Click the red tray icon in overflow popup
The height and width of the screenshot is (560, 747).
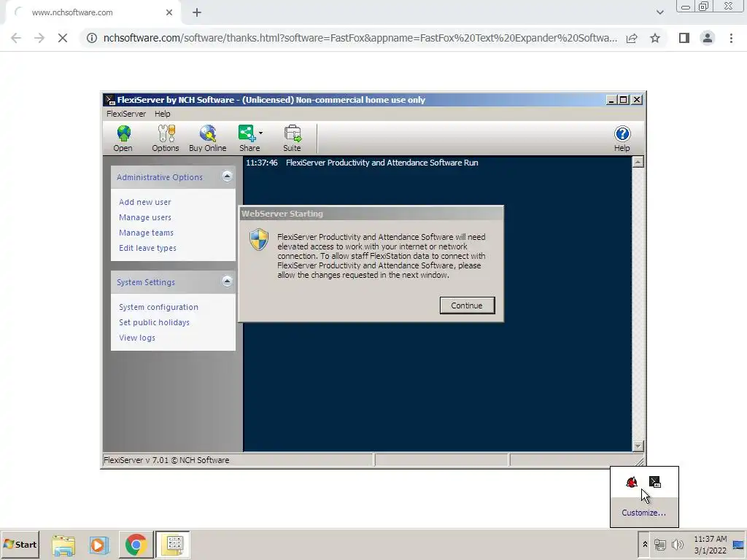(632, 482)
